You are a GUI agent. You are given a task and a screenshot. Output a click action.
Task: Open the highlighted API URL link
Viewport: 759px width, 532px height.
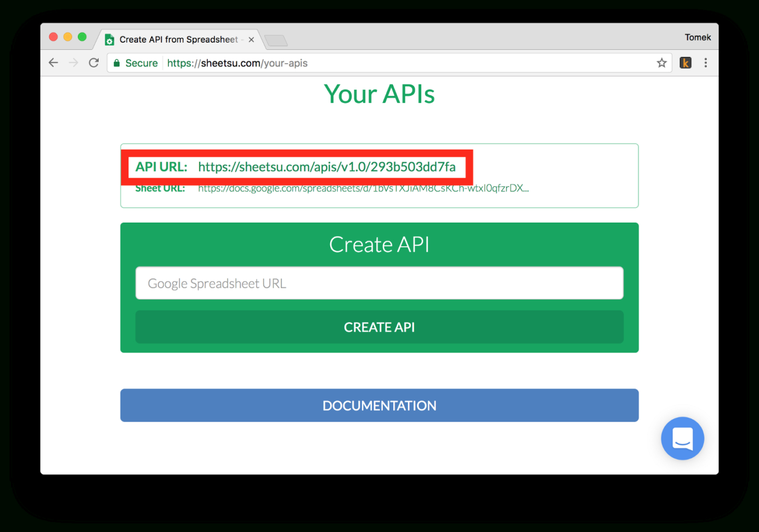coord(327,167)
